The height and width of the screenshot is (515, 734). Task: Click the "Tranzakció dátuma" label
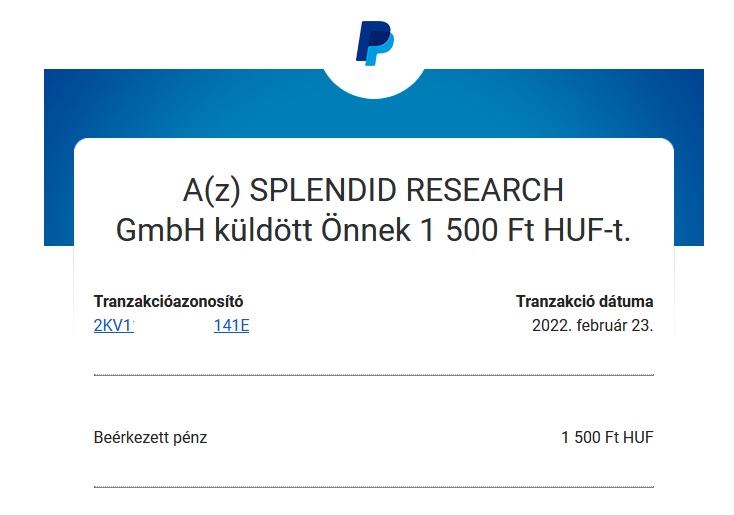[584, 301]
